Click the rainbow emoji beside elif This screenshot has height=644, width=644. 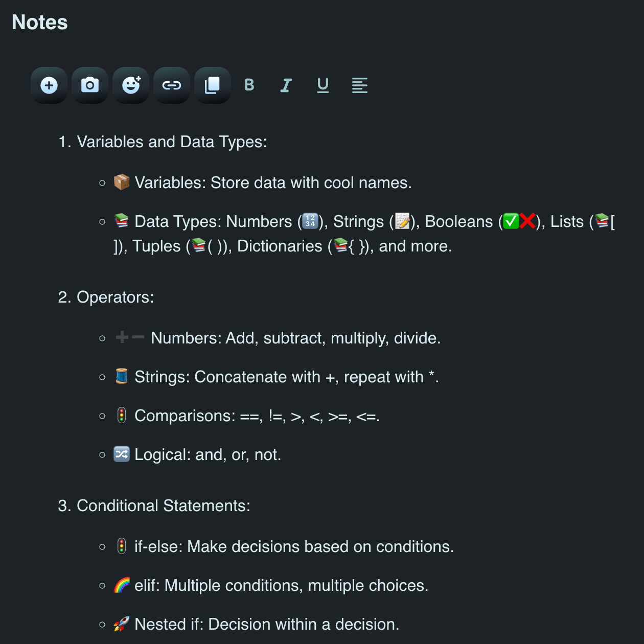coord(122,585)
